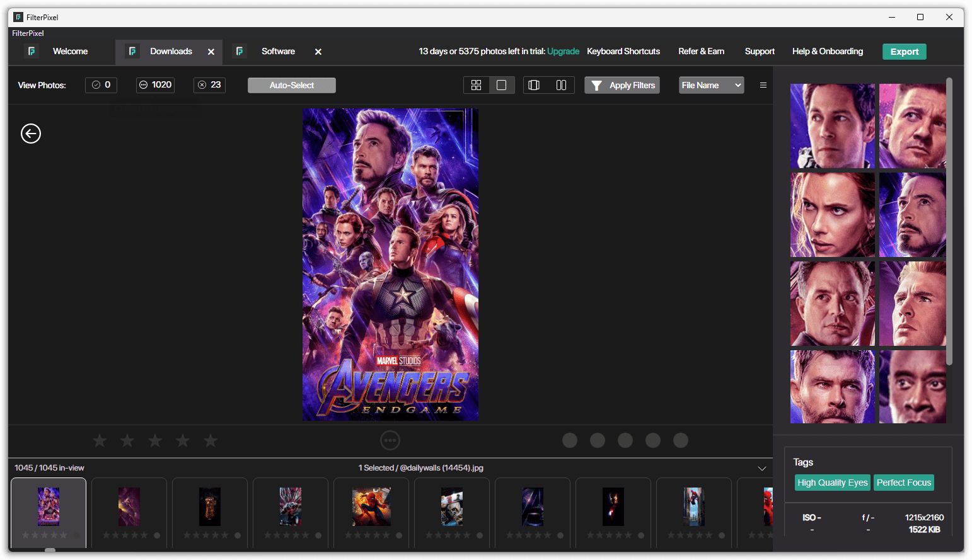972x560 pixels.
Task: Switch to grid view layout
Action: tap(477, 85)
